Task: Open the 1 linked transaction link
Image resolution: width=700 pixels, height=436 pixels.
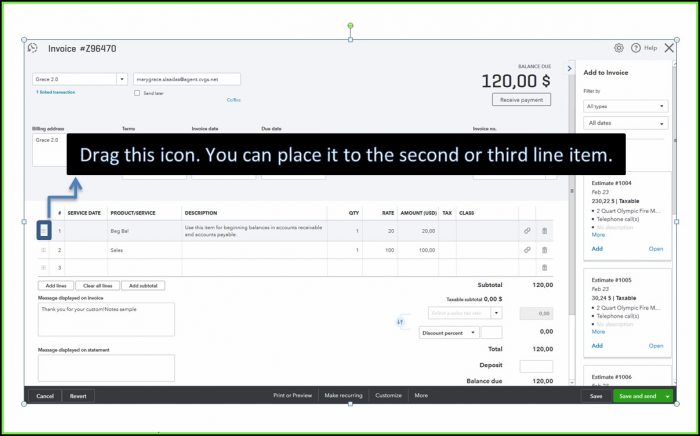Action: click(55, 92)
